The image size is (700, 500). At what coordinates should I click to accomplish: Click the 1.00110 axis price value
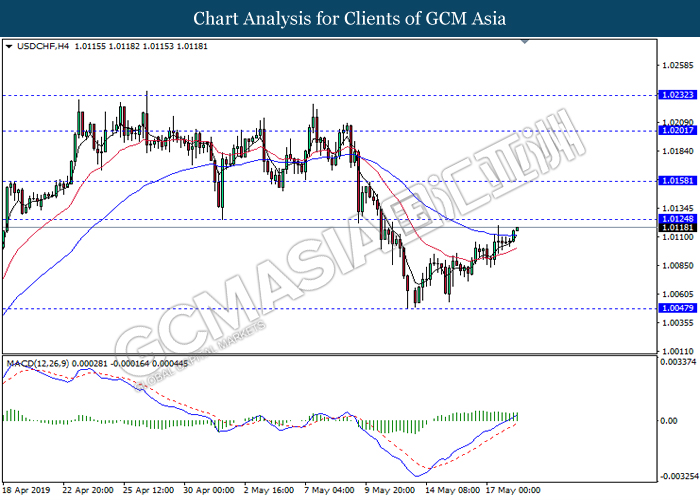(678, 351)
